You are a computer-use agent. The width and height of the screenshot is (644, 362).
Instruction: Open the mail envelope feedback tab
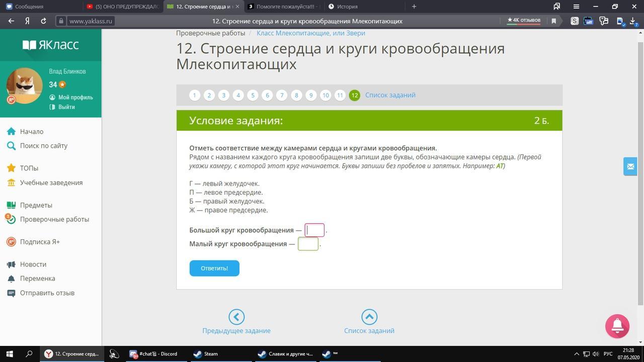point(630,166)
